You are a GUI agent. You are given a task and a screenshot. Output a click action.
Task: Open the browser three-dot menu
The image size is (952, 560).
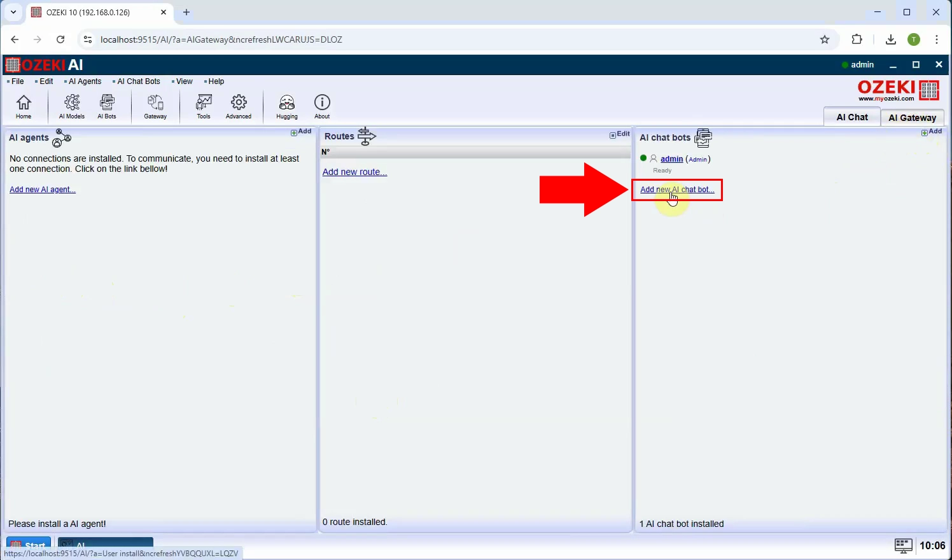click(x=937, y=39)
